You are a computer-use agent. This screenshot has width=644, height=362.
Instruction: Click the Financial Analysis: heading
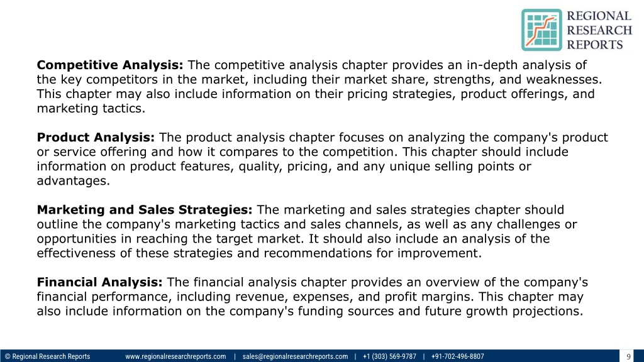tap(99, 282)
